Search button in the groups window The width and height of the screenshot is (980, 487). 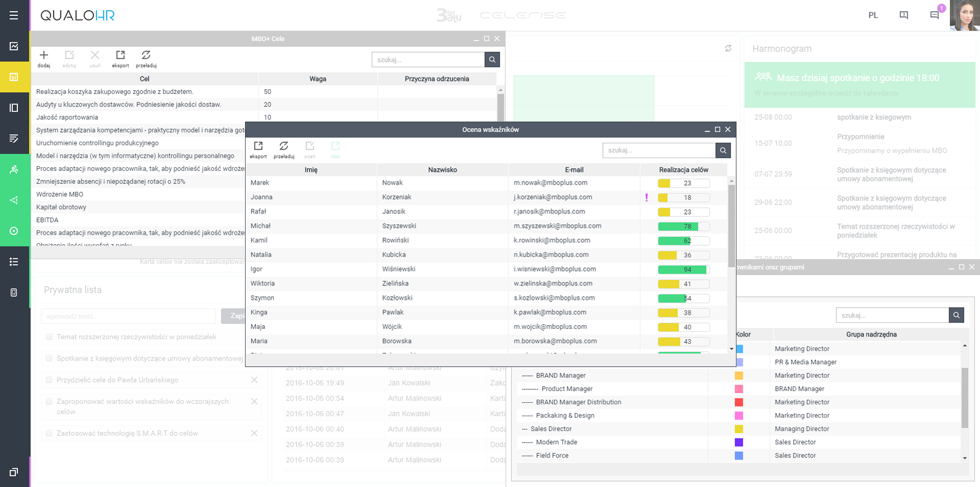957,315
